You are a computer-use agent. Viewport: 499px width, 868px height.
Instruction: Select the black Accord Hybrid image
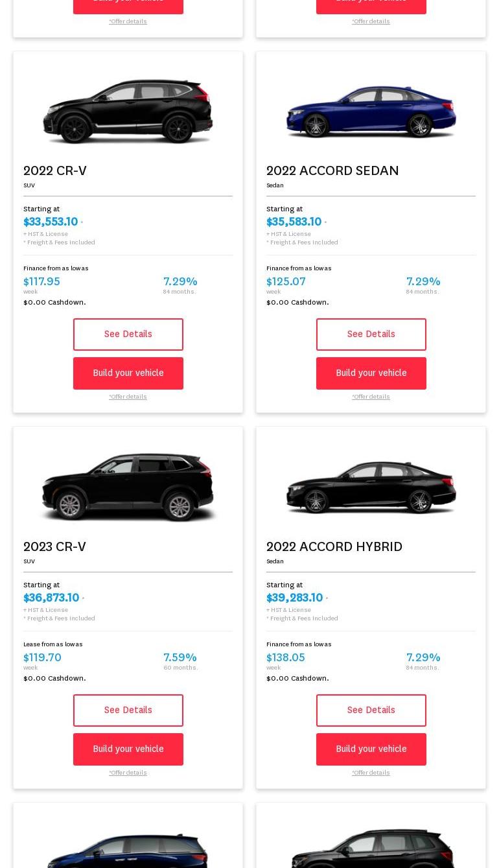[x=371, y=487]
